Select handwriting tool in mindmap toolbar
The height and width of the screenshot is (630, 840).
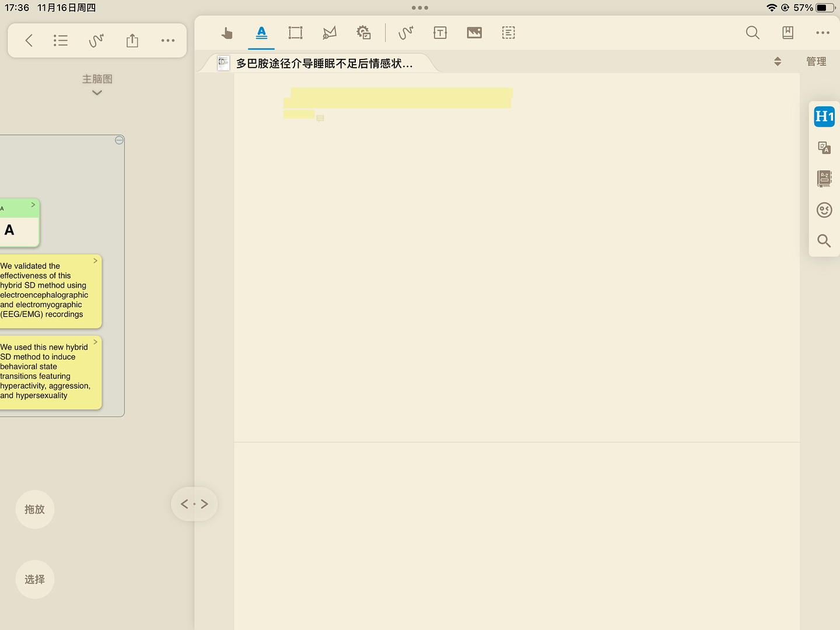click(96, 40)
